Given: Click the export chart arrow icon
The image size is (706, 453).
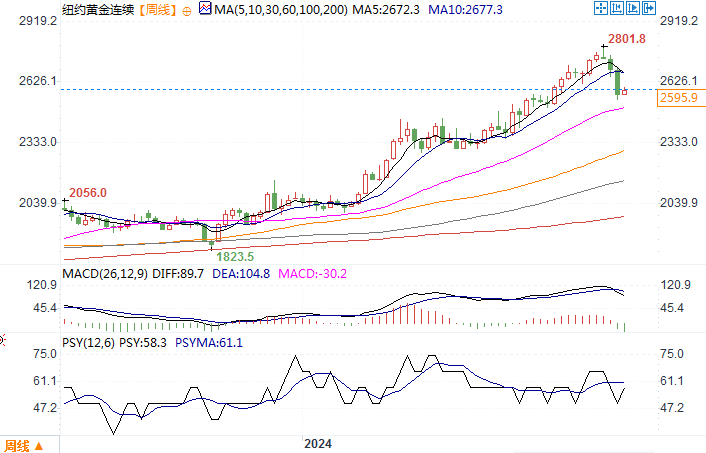Looking at the screenshot, I should 649,8.
